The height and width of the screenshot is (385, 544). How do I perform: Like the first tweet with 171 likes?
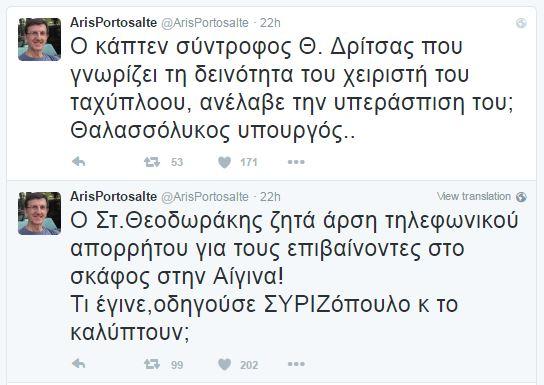pyautogui.click(x=224, y=162)
